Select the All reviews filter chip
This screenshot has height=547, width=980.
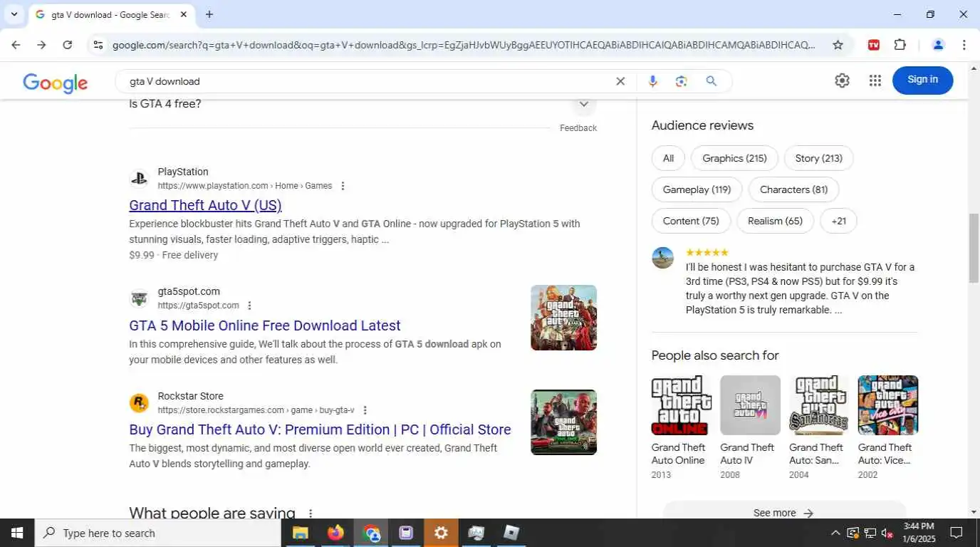[668, 158]
